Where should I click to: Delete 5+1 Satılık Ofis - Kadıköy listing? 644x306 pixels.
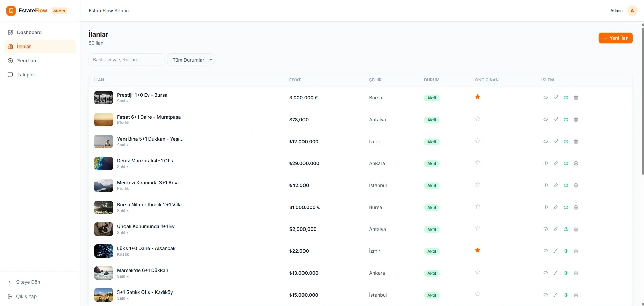pyautogui.click(x=576, y=295)
